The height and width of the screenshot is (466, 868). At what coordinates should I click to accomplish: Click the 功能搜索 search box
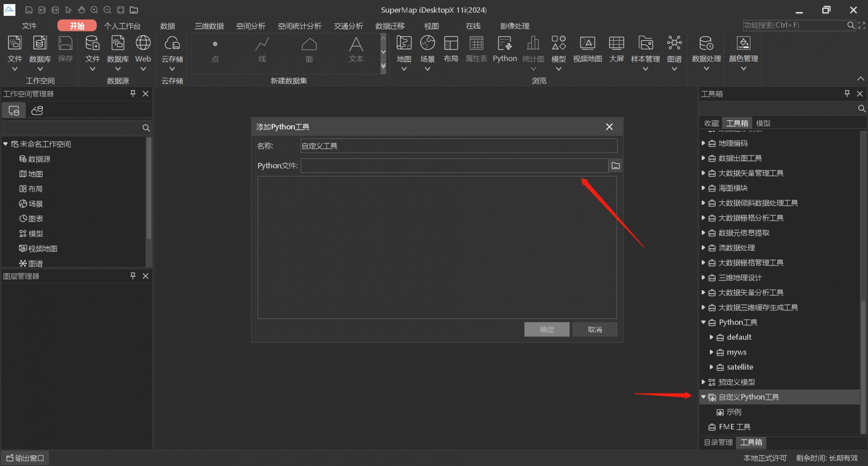[794, 25]
